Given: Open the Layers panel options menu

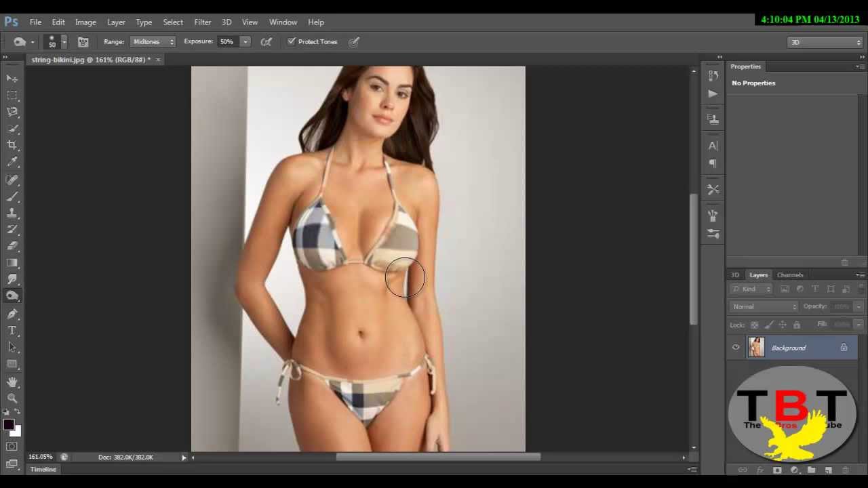Looking at the screenshot, I should (x=860, y=274).
